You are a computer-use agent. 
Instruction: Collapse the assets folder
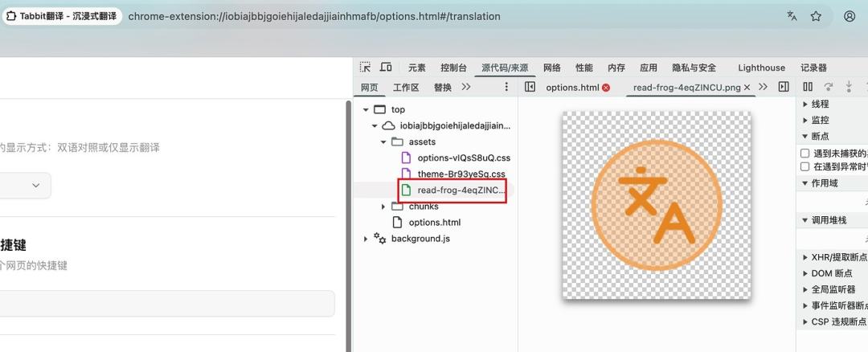383,142
